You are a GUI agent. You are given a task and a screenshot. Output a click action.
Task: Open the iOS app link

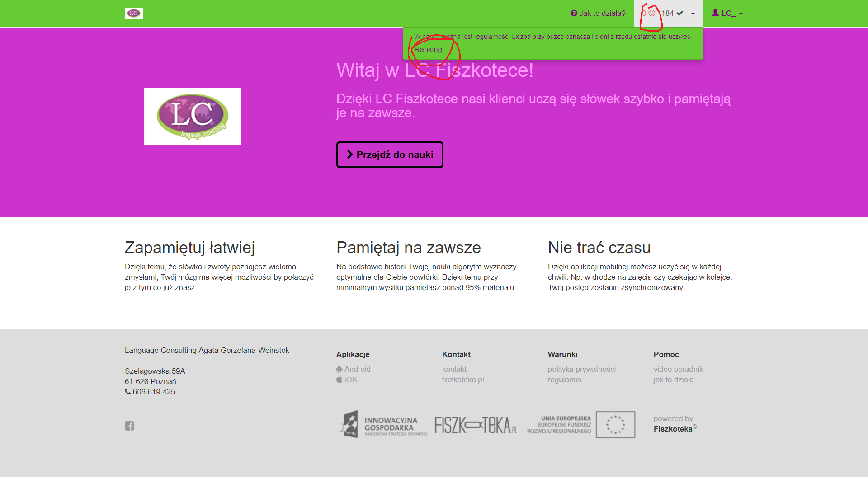click(347, 380)
